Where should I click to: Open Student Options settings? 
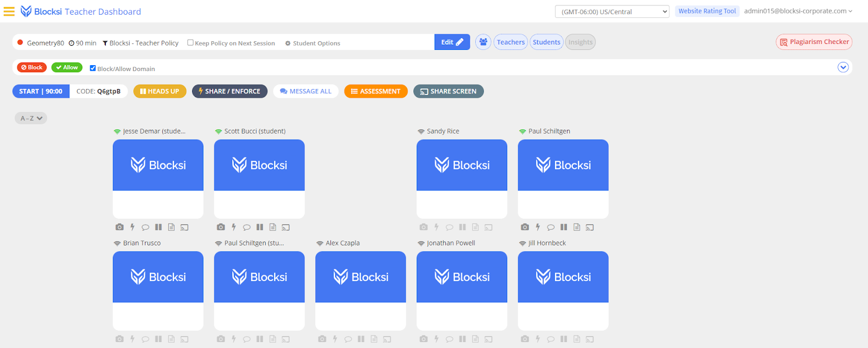tap(312, 43)
